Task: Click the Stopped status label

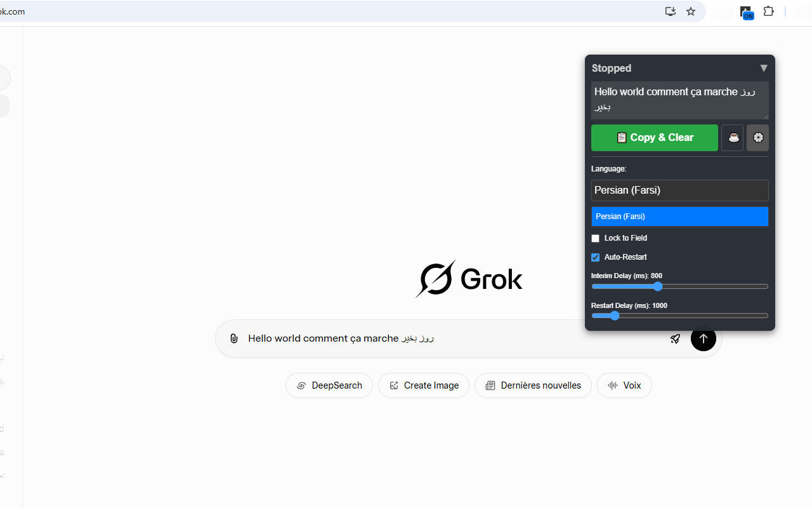Action: [612, 68]
